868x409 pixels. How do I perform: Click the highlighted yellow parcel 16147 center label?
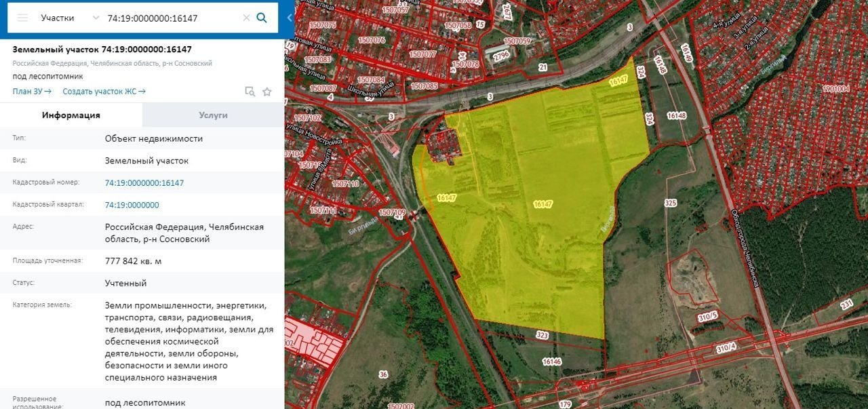point(543,204)
